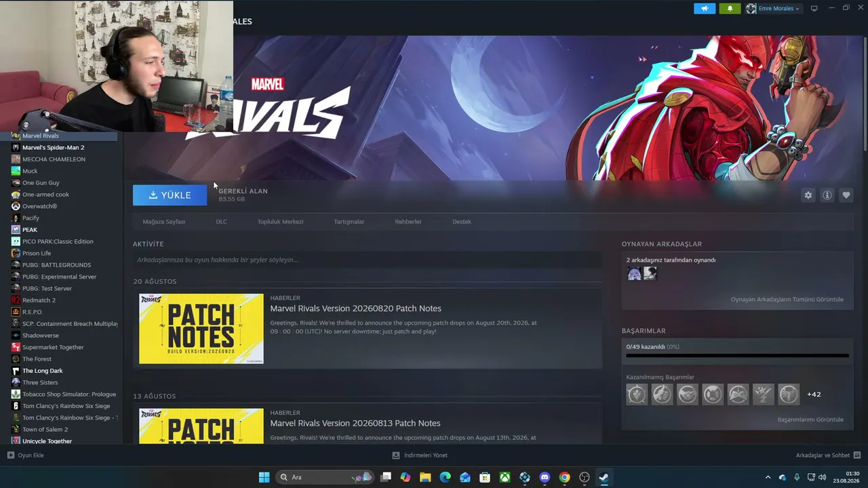Click the plus icon beside Oyun Ekle
The width and height of the screenshot is (868, 488).
(10, 455)
